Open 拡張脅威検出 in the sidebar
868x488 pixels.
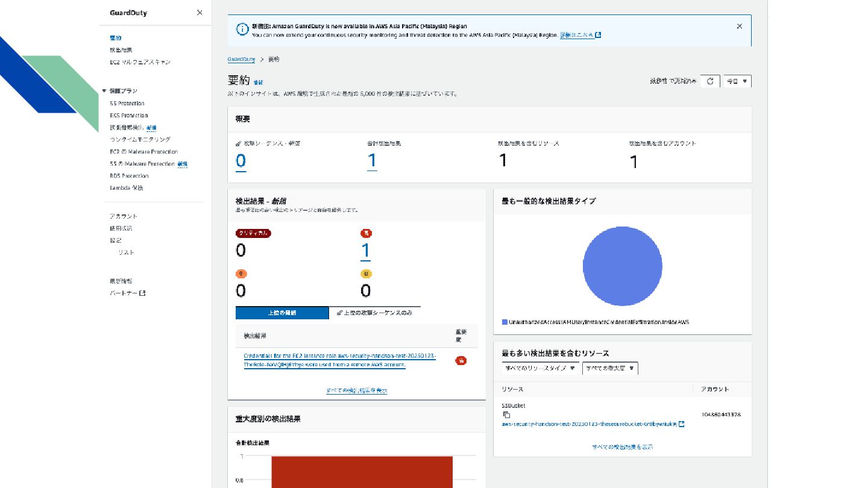coord(127,127)
